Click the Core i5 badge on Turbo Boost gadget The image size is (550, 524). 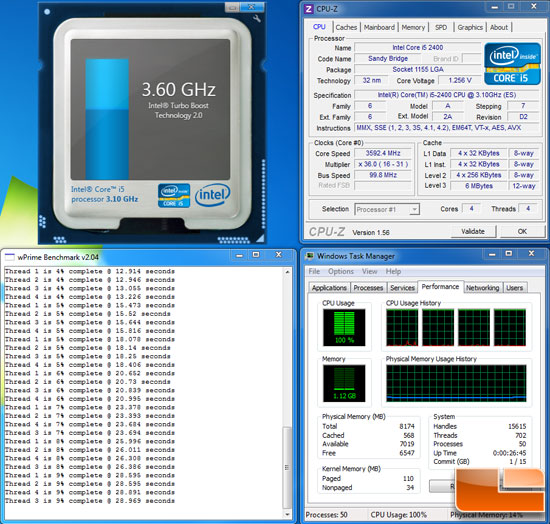pyautogui.click(x=174, y=195)
